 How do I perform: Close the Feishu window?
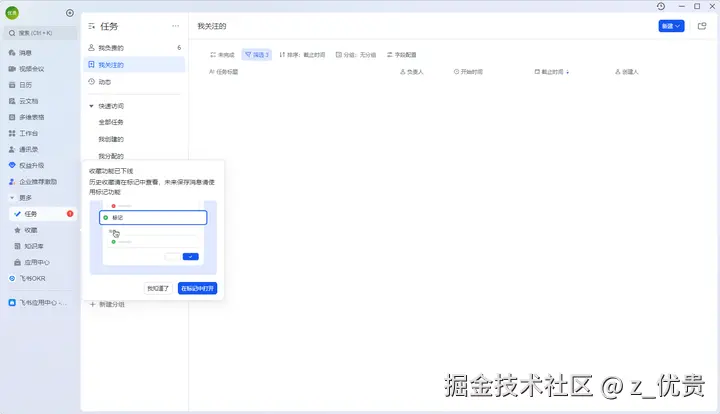[x=712, y=6]
